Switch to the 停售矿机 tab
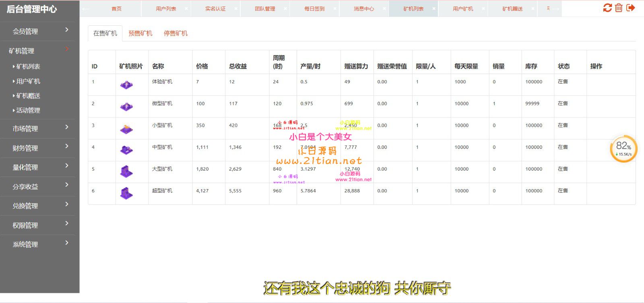 pos(175,33)
